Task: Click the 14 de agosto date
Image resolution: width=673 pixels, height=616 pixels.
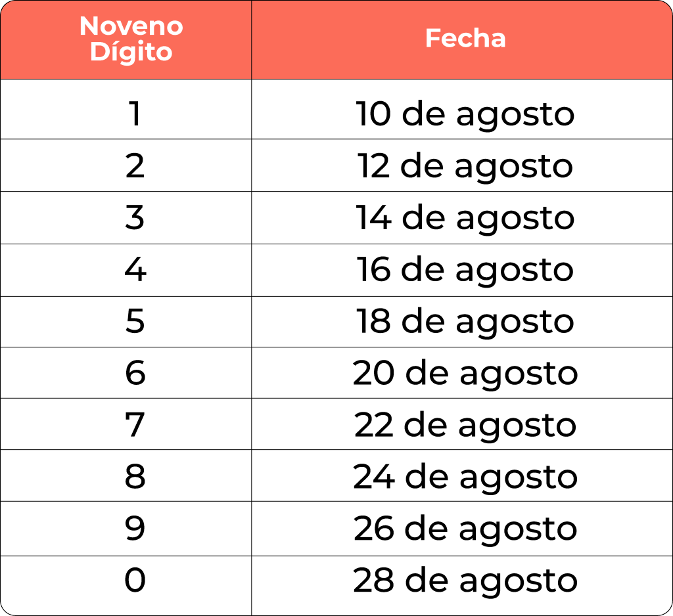Action: [465, 219]
